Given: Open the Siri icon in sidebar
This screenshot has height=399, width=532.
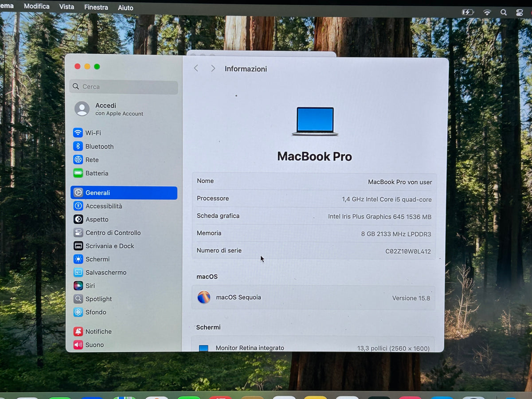Looking at the screenshot, I should [78, 286].
